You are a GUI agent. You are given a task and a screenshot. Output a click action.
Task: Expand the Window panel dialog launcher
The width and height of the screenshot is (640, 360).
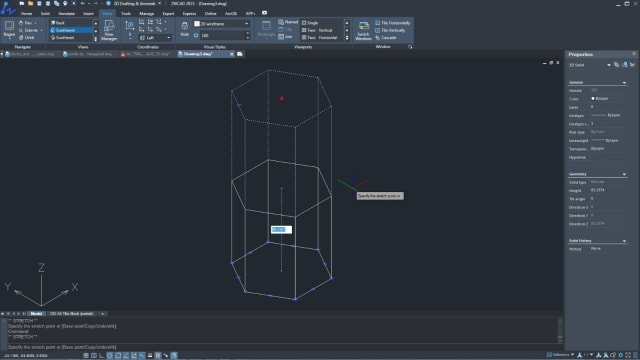click(x=410, y=47)
